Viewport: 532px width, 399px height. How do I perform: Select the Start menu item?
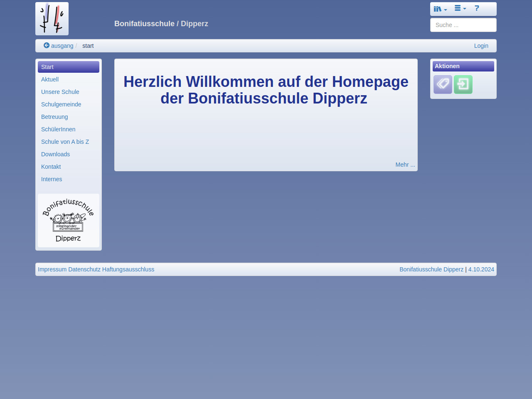tap(47, 67)
